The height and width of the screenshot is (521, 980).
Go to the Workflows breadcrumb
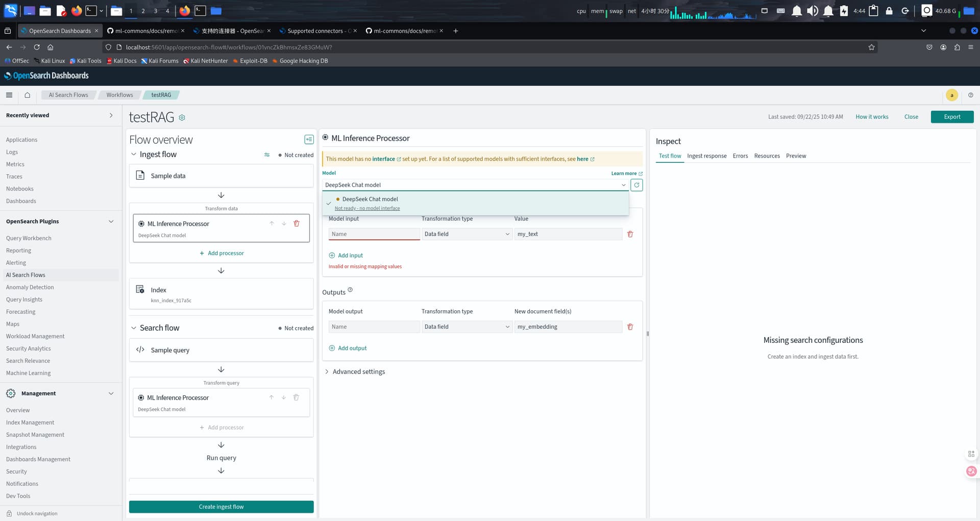tap(119, 95)
